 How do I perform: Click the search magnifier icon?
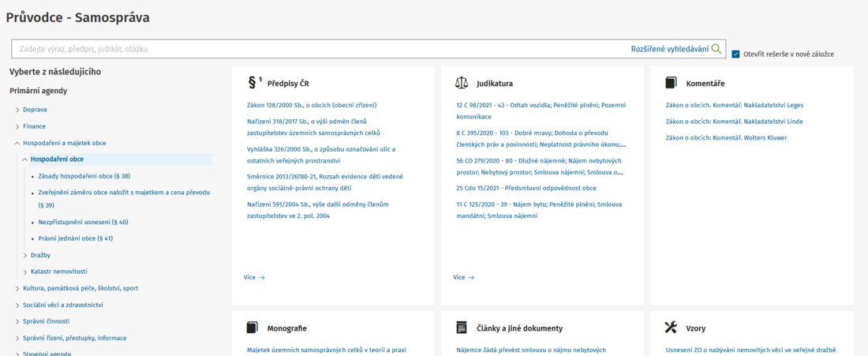point(716,49)
